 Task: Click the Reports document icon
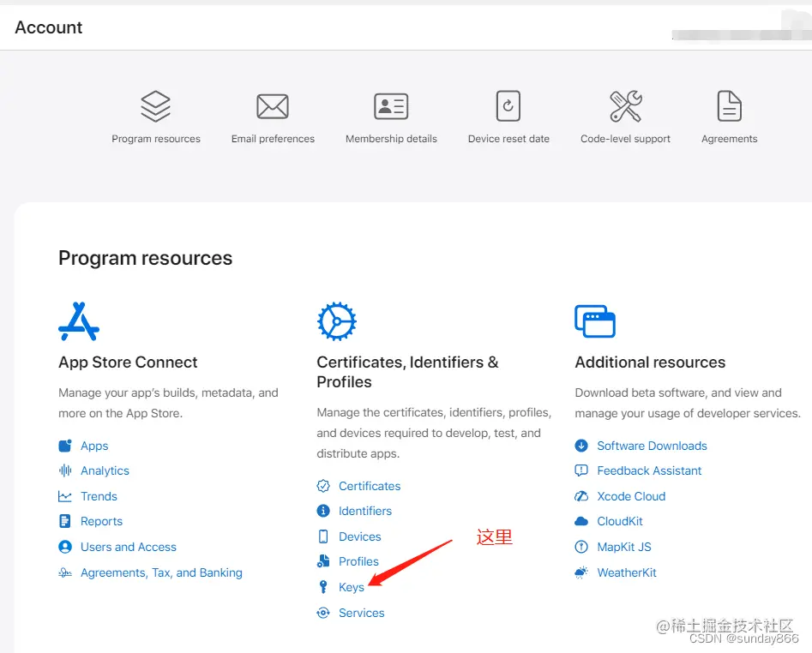(x=64, y=521)
